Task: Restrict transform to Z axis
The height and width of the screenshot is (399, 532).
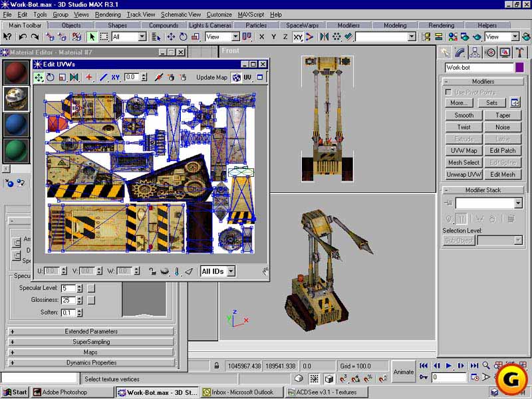Action: (x=285, y=37)
